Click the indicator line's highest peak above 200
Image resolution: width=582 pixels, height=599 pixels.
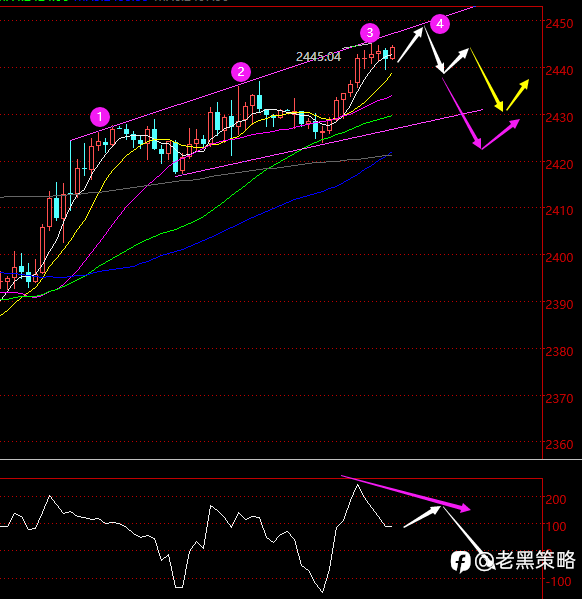pyautogui.click(x=357, y=485)
